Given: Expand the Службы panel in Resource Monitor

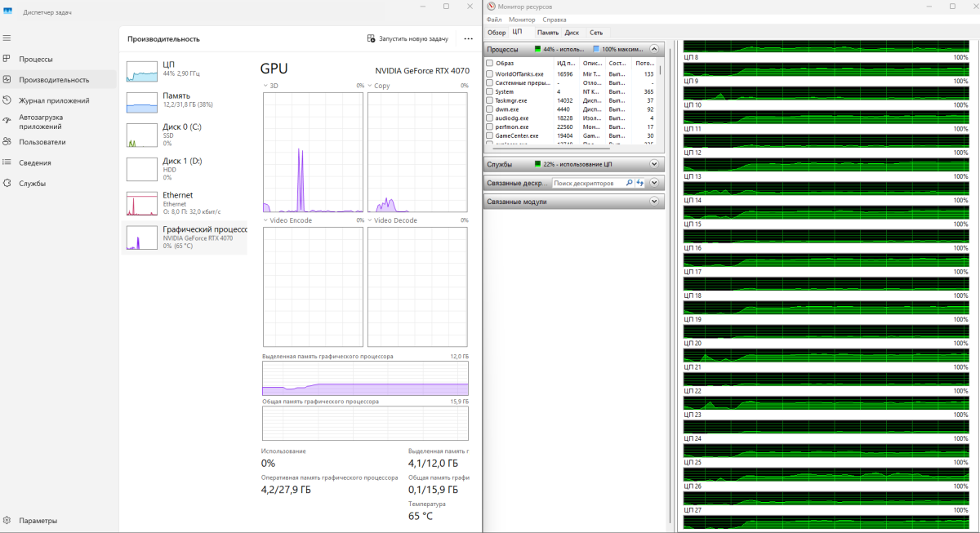Looking at the screenshot, I should click(x=653, y=164).
